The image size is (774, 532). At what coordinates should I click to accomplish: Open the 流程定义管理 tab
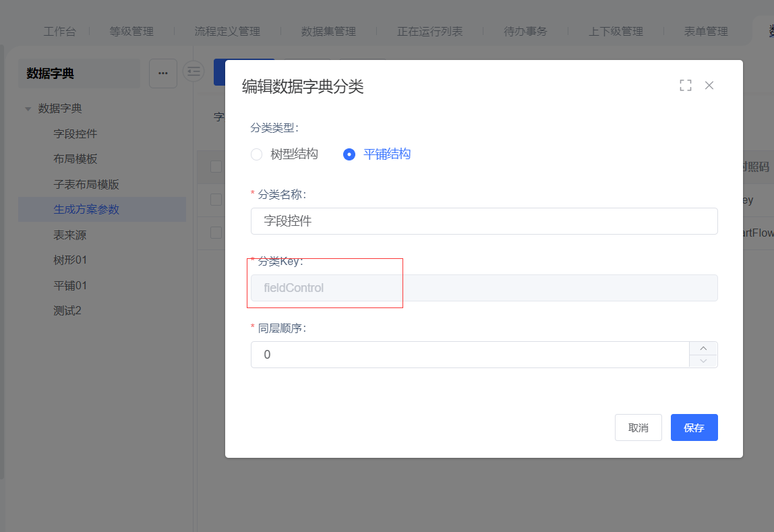coord(227,31)
